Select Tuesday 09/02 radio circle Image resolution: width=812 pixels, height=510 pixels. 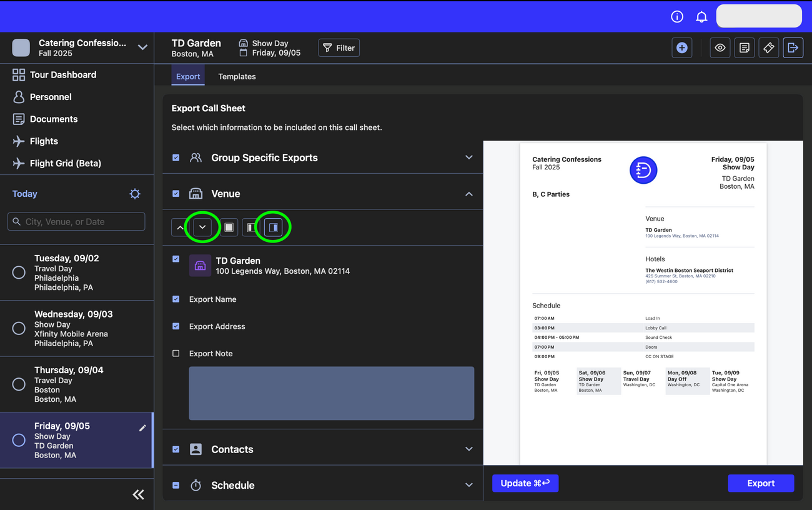19,272
